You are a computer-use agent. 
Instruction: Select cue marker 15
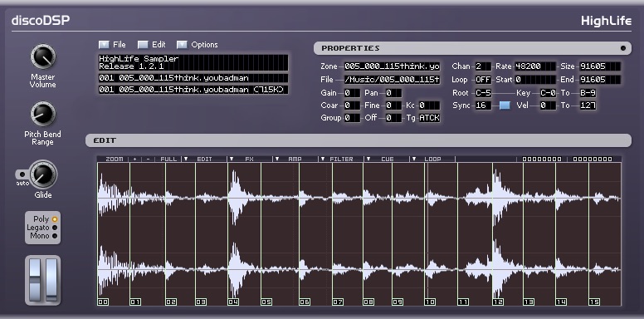[x=594, y=302]
